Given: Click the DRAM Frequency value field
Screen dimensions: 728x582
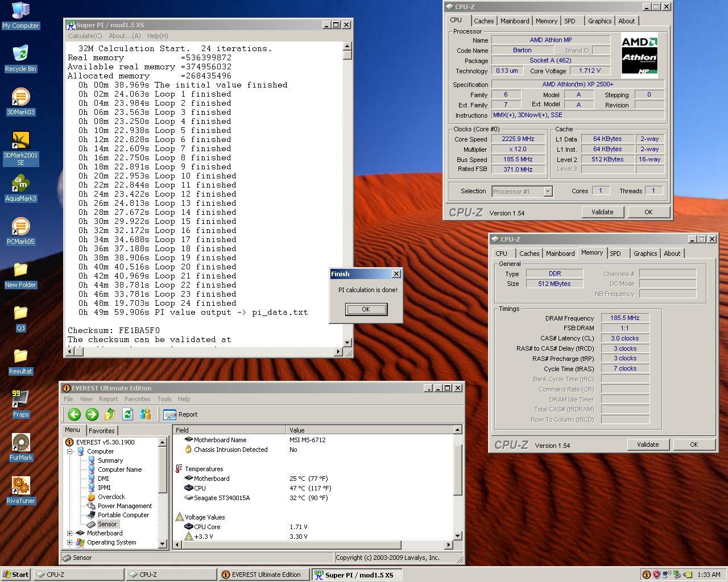Looking at the screenshot, I should (x=624, y=318).
